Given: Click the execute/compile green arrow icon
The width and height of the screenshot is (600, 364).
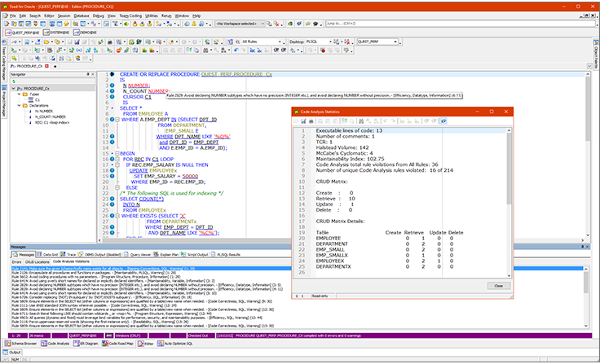Looking at the screenshot, I should coord(14,50).
